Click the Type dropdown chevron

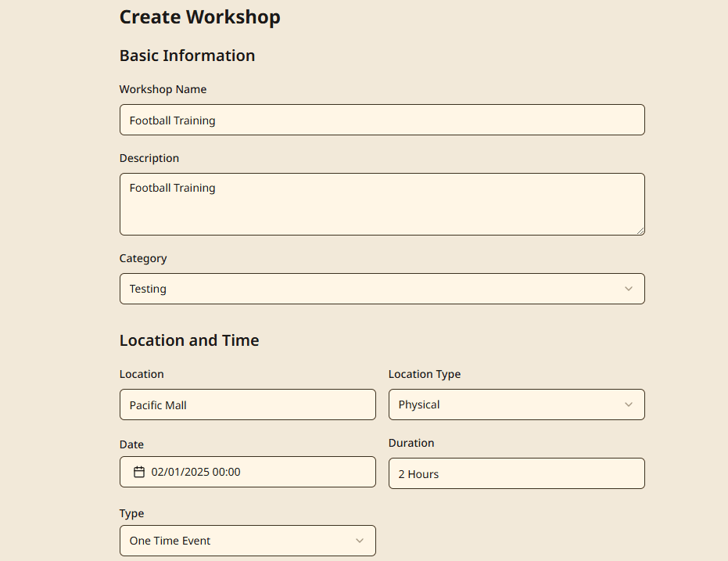click(x=360, y=541)
